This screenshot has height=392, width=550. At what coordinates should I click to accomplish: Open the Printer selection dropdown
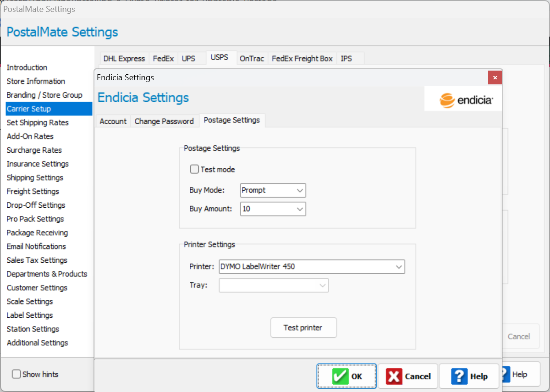click(312, 266)
